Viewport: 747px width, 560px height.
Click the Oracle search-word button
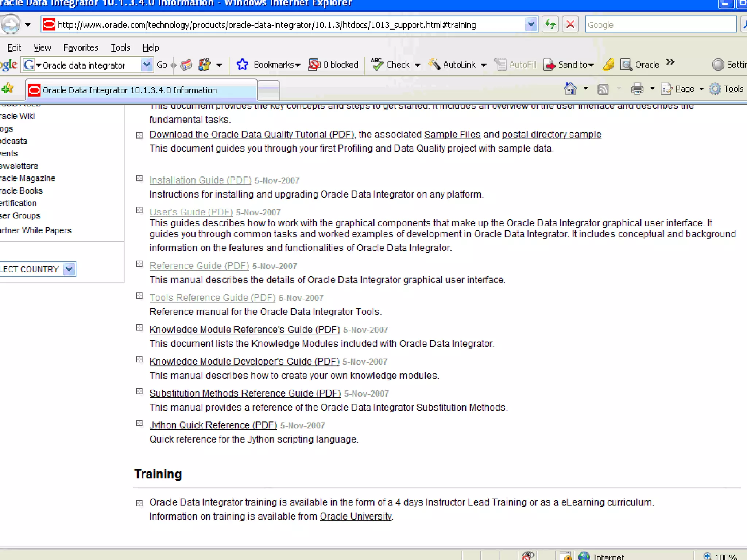640,65
